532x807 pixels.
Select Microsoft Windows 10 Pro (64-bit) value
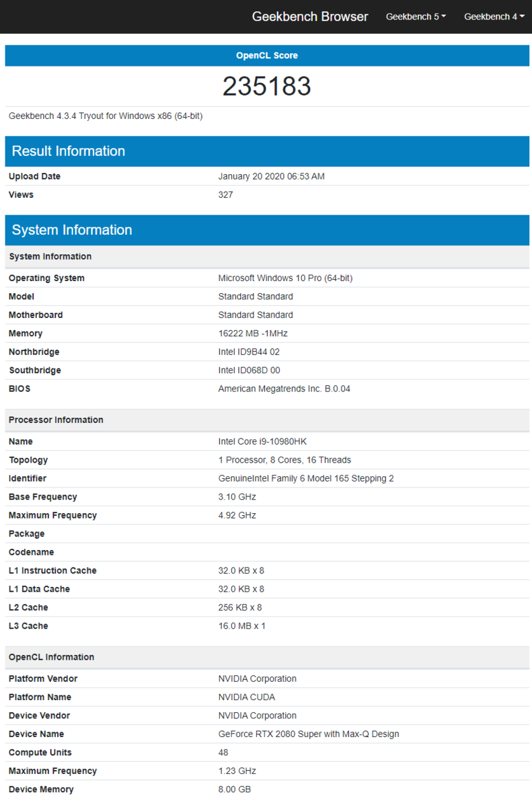(x=286, y=278)
